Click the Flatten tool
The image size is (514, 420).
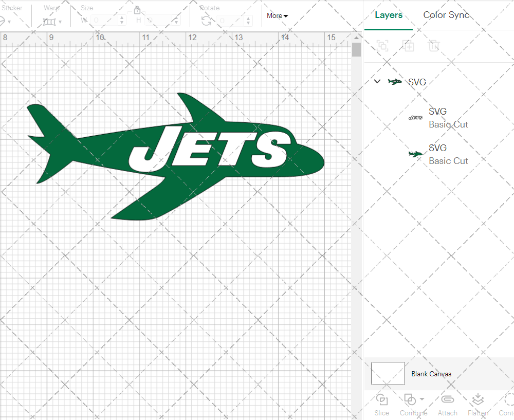pyautogui.click(x=478, y=405)
